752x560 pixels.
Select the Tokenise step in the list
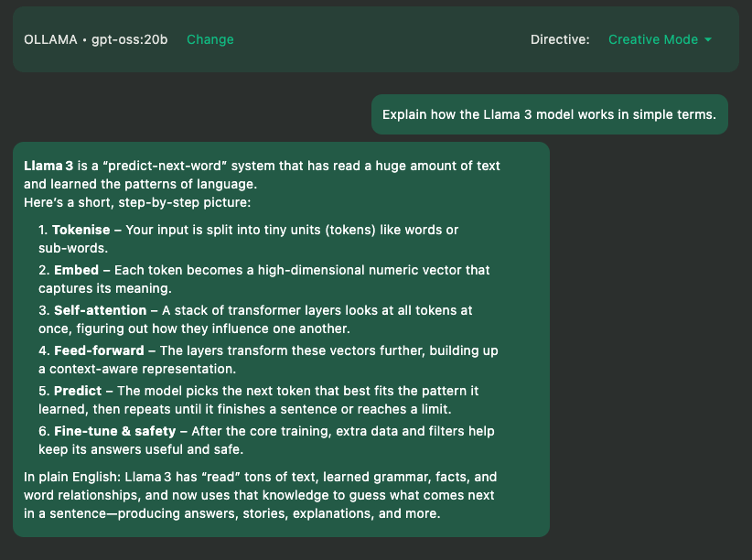81,229
